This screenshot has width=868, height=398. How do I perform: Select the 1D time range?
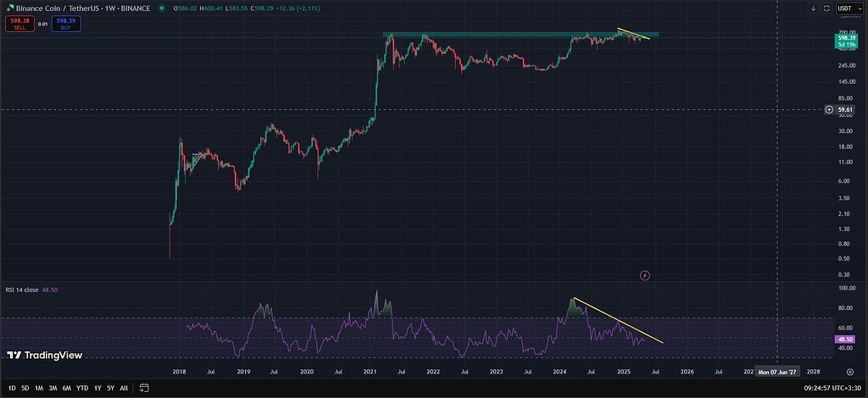tap(12, 388)
